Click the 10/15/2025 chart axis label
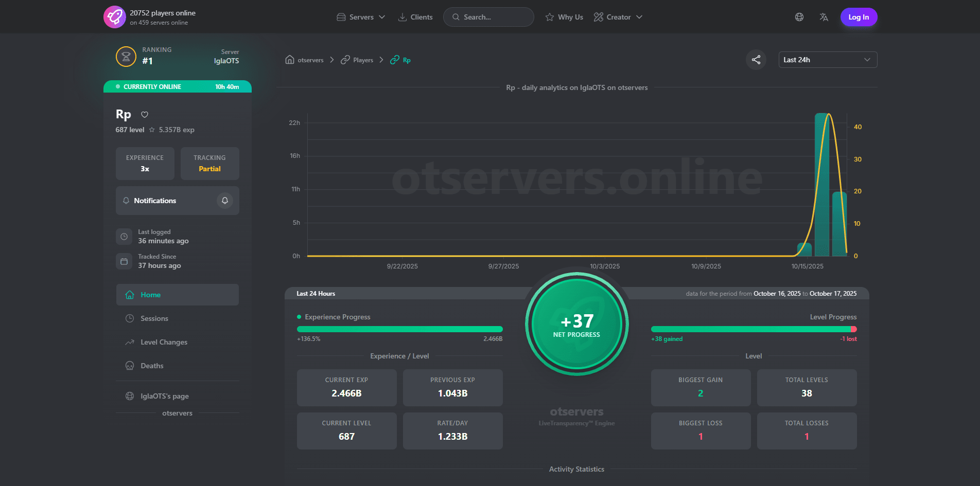This screenshot has width=980, height=486. point(807,266)
